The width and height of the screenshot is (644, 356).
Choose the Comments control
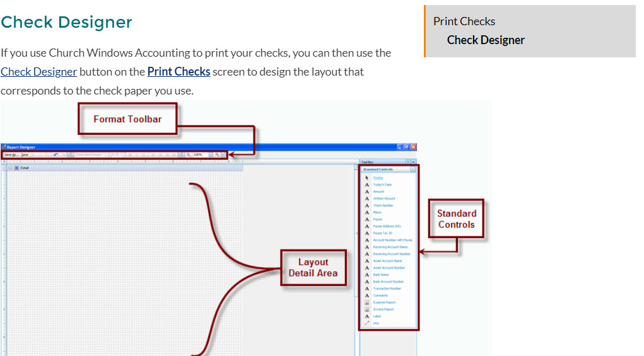tap(380, 296)
